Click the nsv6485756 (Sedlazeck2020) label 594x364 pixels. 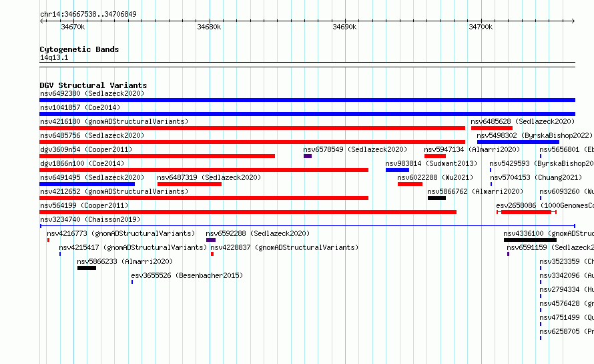click(92, 135)
